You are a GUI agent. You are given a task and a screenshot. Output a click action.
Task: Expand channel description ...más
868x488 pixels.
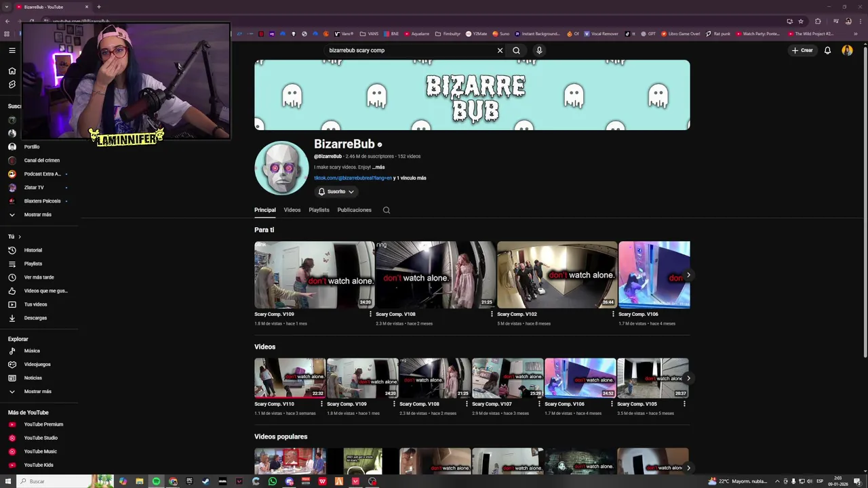[378, 167]
